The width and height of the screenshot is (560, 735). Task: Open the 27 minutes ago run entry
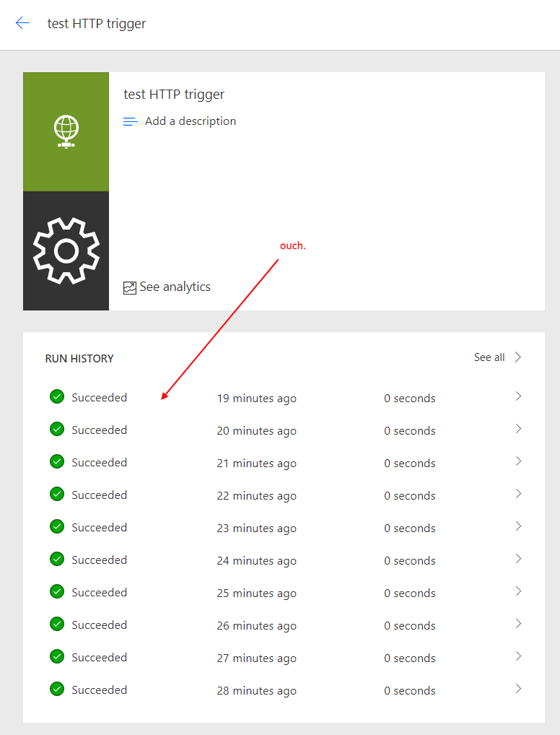(256, 658)
